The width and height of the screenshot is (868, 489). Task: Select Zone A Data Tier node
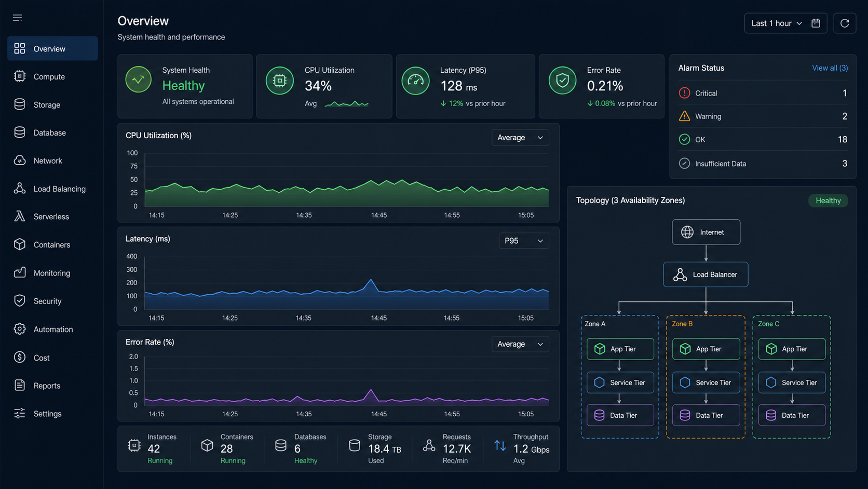(x=620, y=415)
